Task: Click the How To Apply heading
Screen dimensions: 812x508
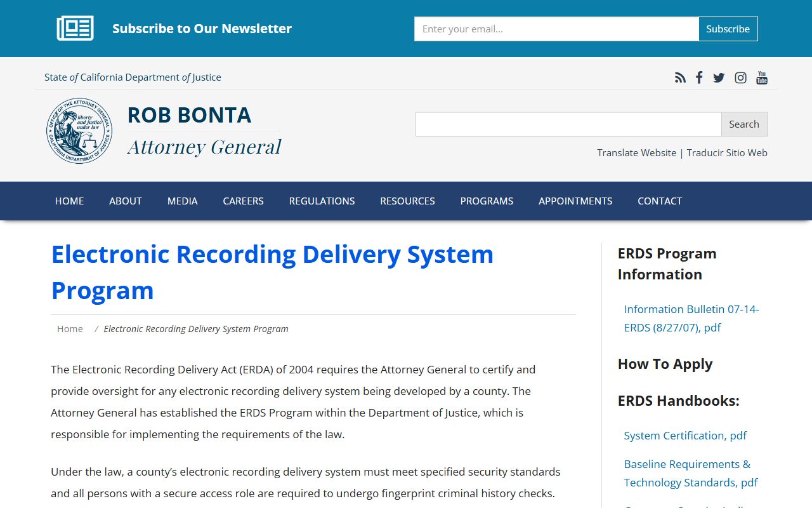Action: pos(665,364)
